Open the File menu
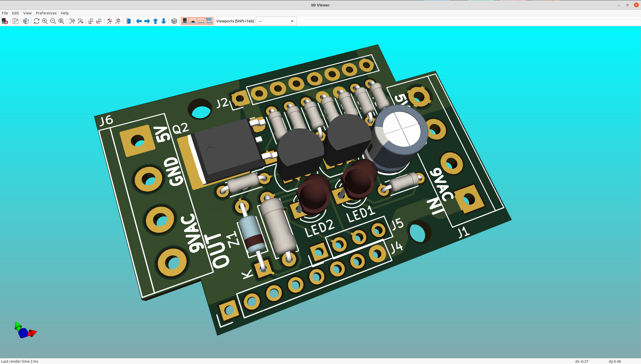The height and width of the screenshot is (364, 641). [x=5, y=13]
